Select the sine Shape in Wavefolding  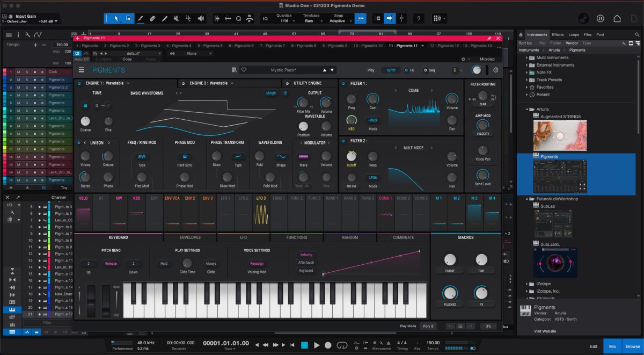(281, 156)
